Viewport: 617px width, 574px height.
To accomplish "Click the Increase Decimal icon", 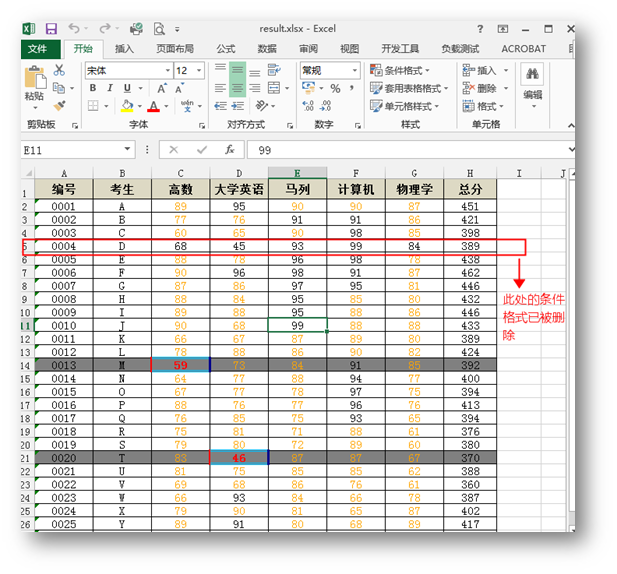I will click(308, 105).
